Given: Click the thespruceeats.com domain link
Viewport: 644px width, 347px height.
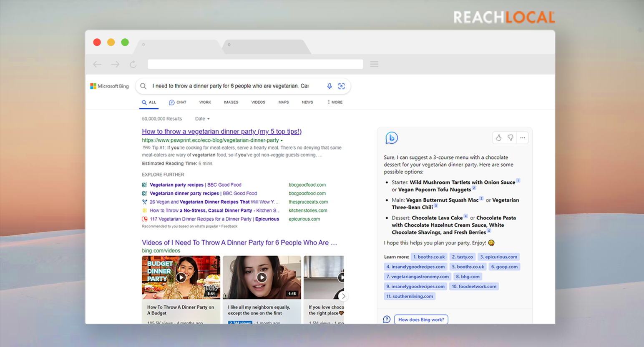Looking at the screenshot, I should [308, 202].
